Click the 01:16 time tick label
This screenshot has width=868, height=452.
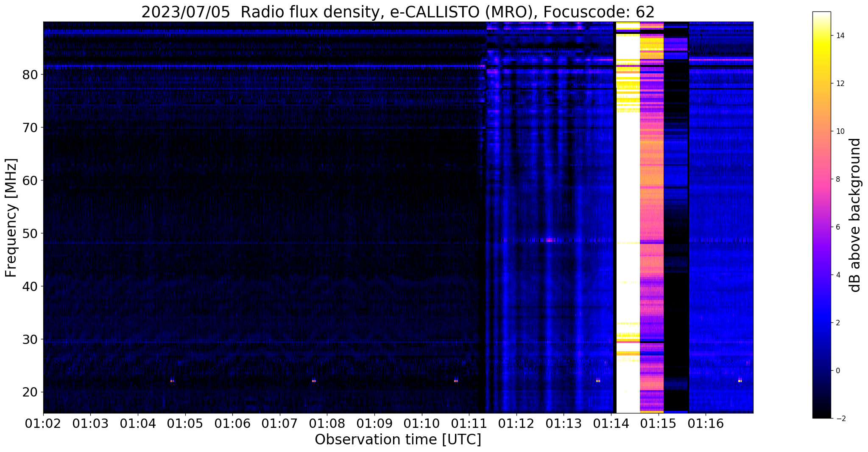pos(706,423)
